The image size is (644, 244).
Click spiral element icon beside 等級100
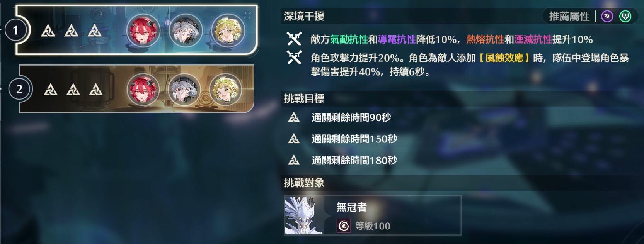[344, 226]
